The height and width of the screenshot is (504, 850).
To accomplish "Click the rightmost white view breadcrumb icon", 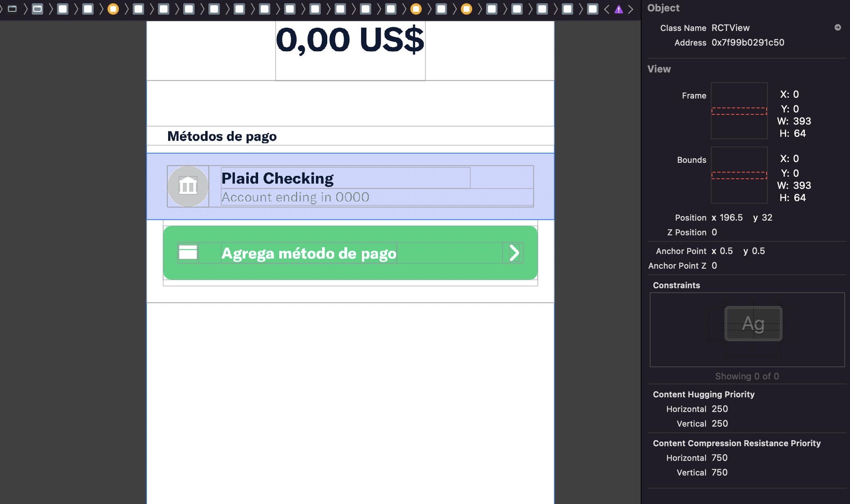I will pyautogui.click(x=593, y=9).
